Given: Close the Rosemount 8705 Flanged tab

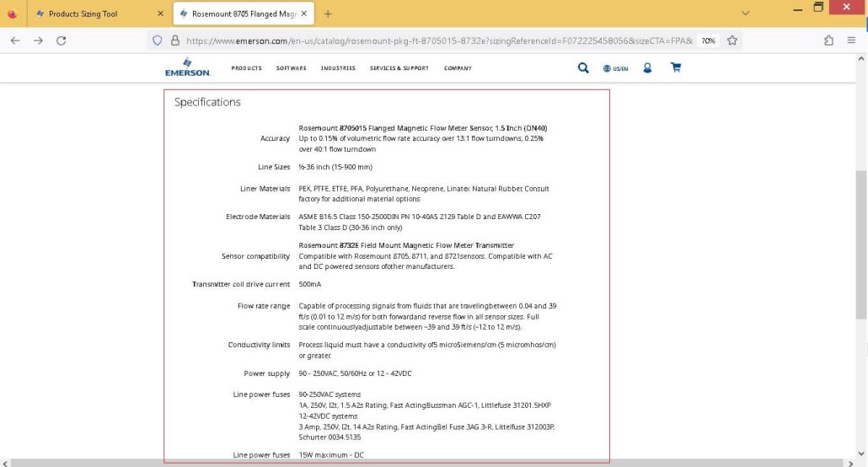Looking at the screenshot, I should tap(304, 13).
